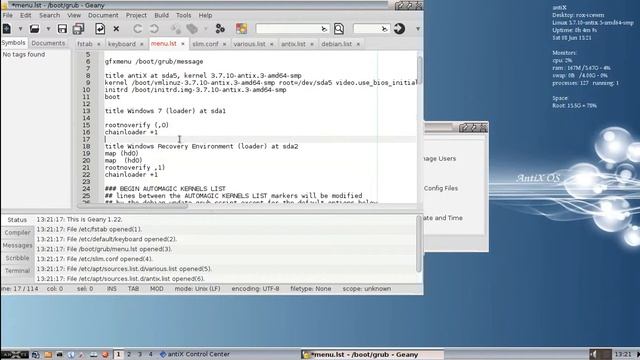Open the Project menu
Image resolution: width=640 pixels, height=360 pixels.
(x=136, y=15)
